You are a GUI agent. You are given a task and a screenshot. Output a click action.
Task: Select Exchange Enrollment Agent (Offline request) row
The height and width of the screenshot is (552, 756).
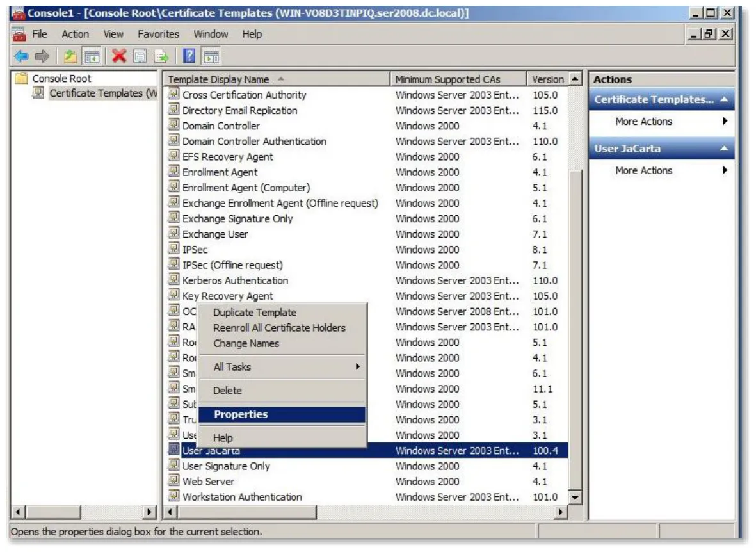[x=366, y=203]
